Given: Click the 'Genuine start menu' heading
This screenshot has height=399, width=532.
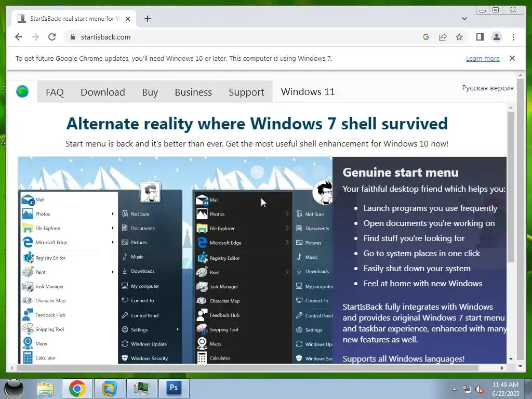Looking at the screenshot, I should click(401, 172).
